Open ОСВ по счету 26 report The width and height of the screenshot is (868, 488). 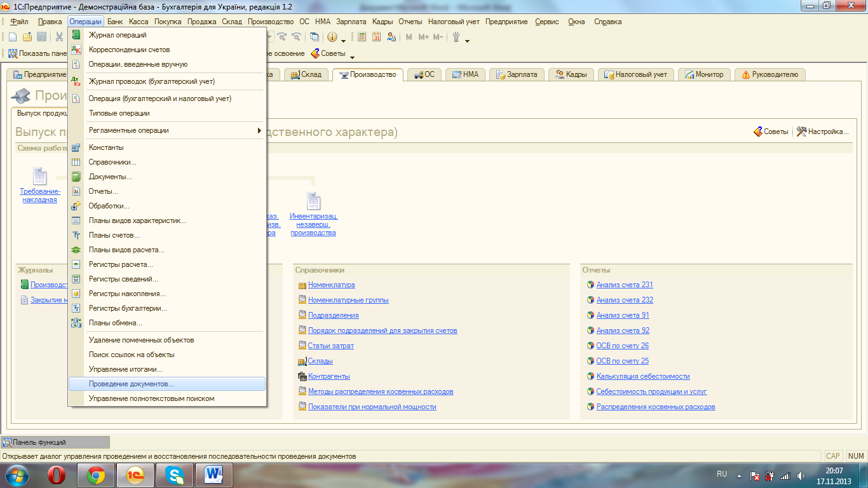pyautogui.click(x=623, y=346)
